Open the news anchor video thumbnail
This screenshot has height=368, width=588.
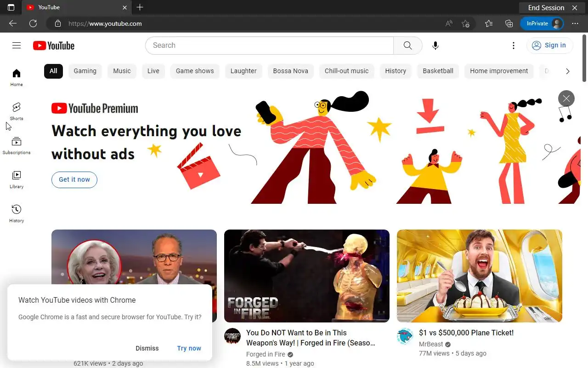[x=134, y=257]
